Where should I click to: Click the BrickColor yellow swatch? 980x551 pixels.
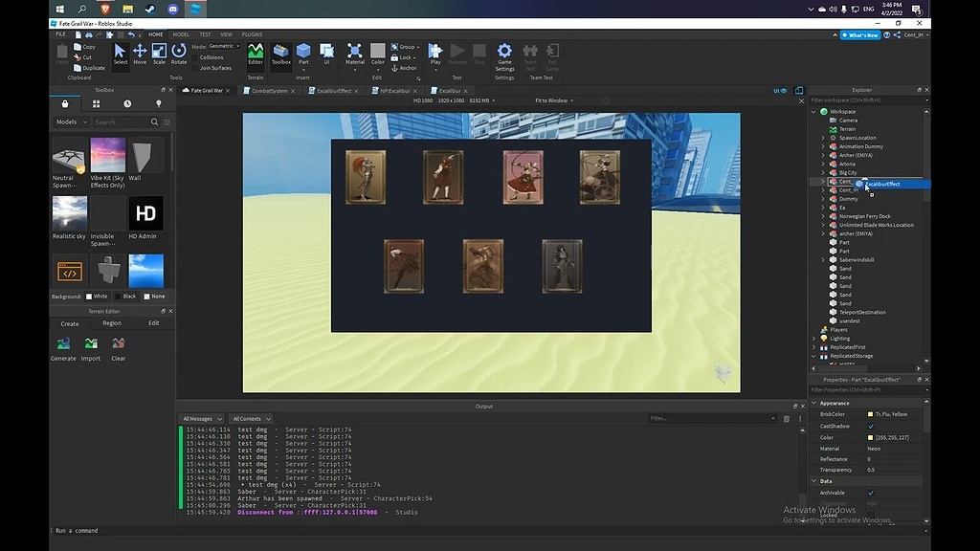[870, 414]
